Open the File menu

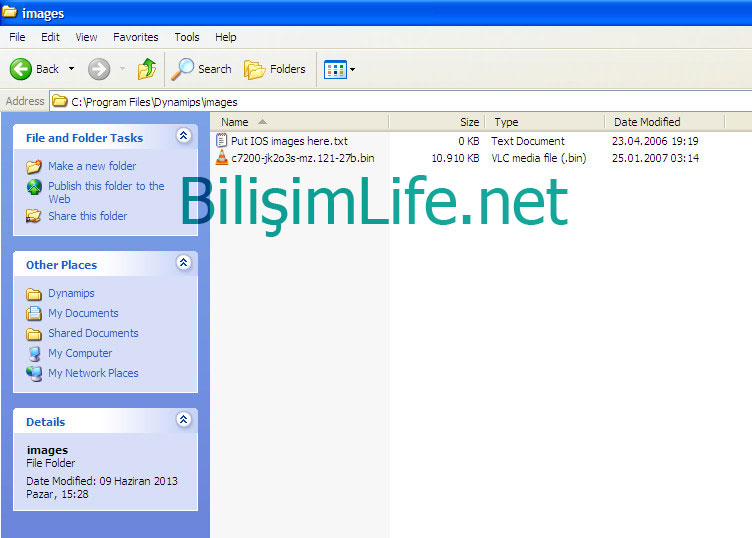(17, 37)
